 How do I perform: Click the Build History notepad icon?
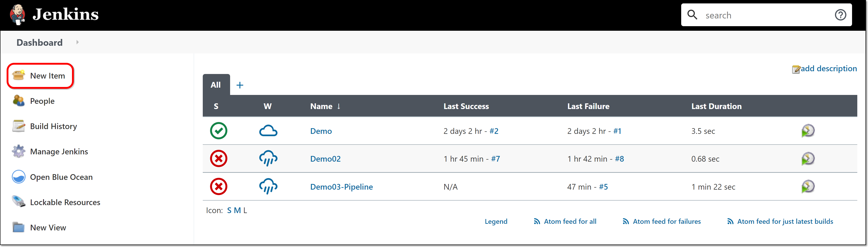[x=18, y=126]
